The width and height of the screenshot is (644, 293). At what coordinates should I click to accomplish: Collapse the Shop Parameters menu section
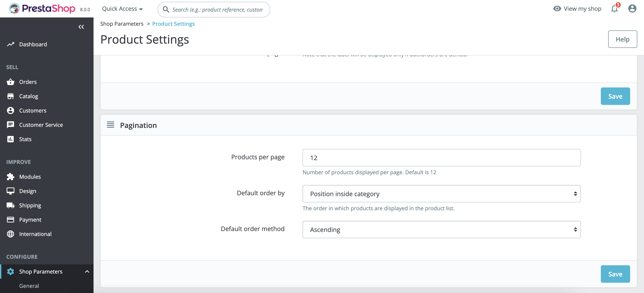point(87,272)
